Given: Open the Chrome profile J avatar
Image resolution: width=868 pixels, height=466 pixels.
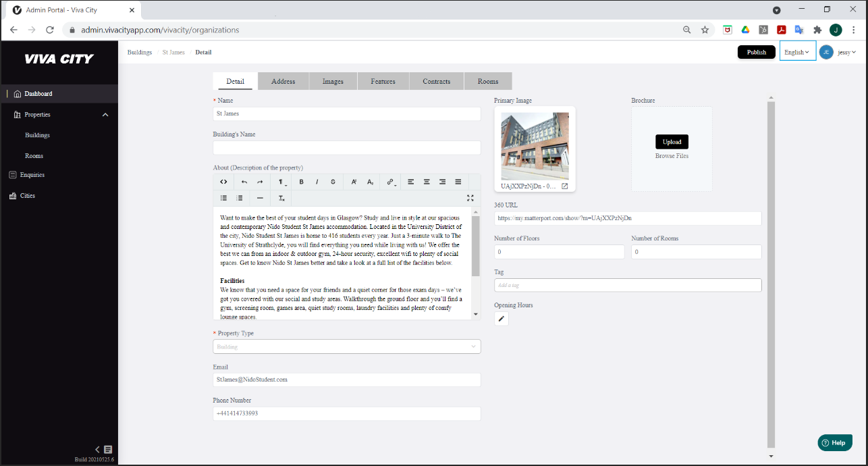Looking at the screenshot, I should [836, 30].
